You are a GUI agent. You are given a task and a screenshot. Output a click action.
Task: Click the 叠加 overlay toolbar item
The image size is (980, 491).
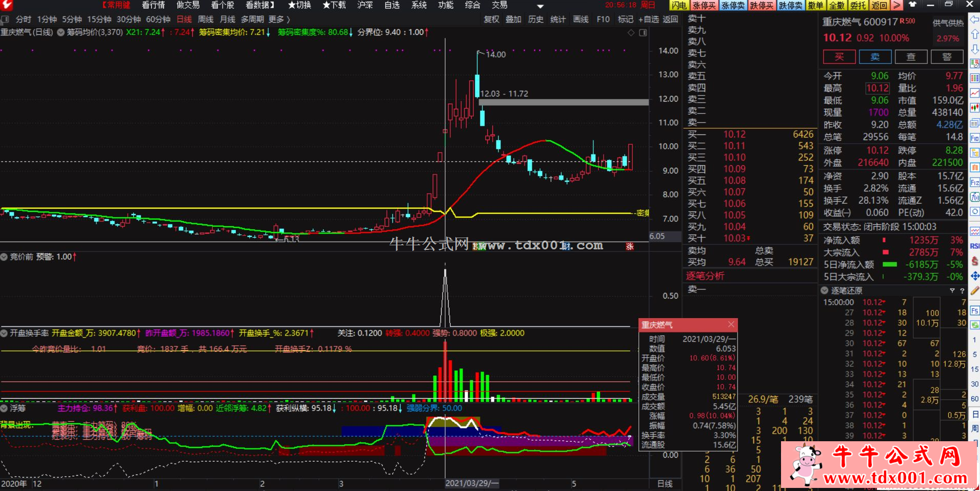point(513,19)
